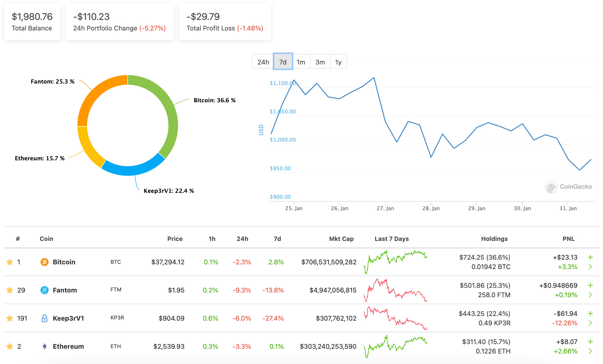Click the Total Balance card
The height and width of the screenshot is (364, 603).
pos(32,22)
